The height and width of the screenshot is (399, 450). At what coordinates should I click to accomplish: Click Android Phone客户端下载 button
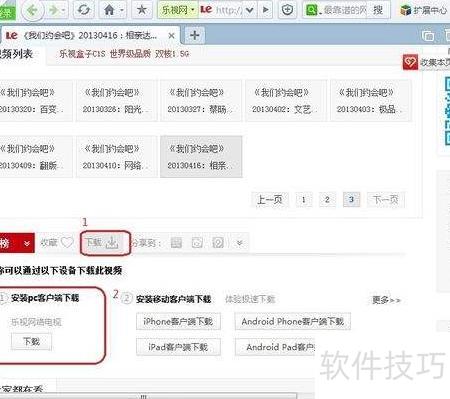[x=292, y=322]
